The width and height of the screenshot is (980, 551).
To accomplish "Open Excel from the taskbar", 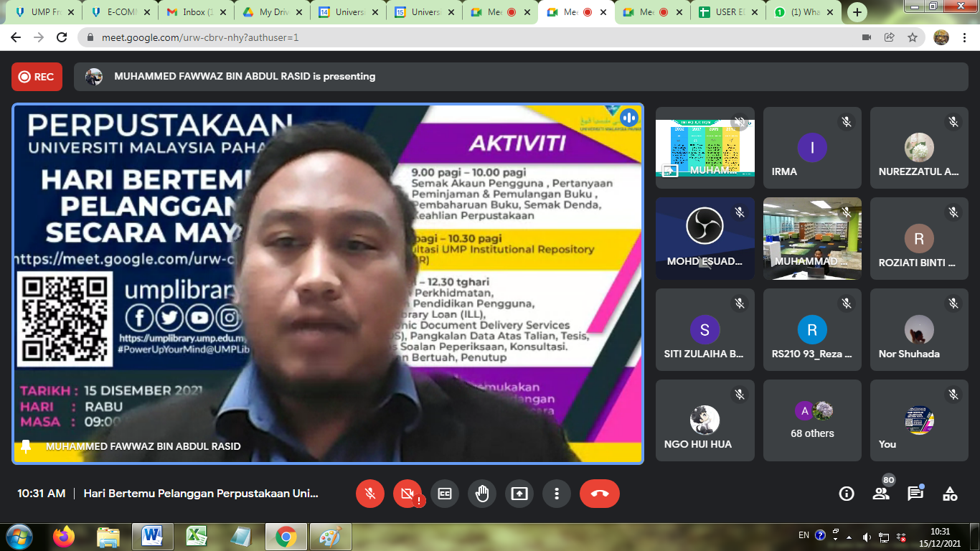I will click(x=197, y=537).
